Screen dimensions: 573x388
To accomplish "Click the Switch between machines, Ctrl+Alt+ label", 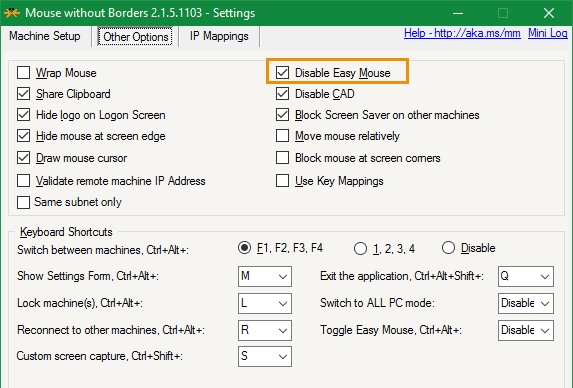I will tap(103, 250).
